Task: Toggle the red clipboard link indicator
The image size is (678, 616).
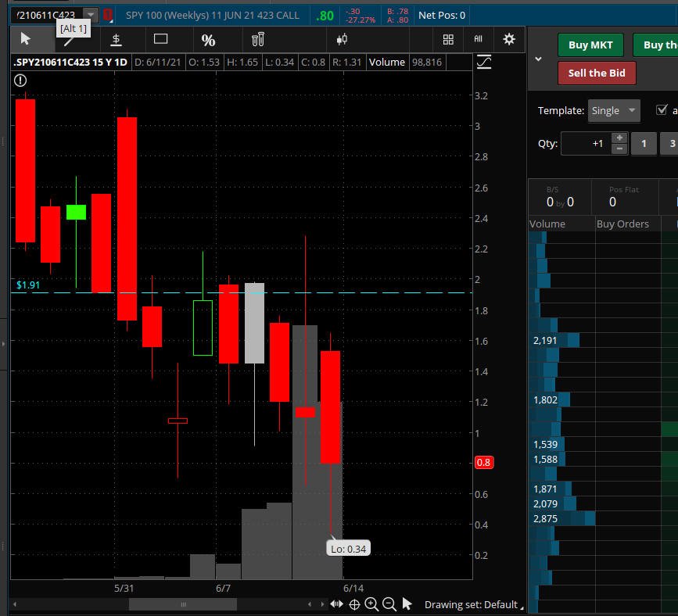Action: coord(108,16)
